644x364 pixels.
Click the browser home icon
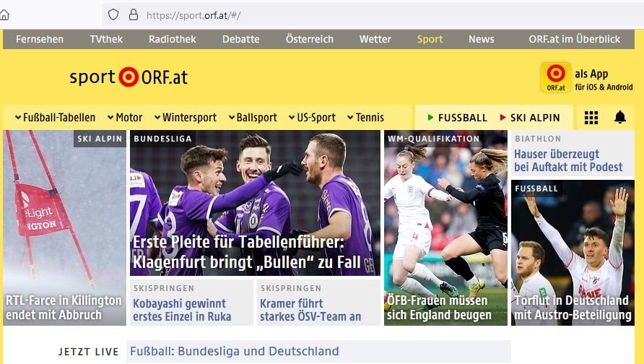coord(4,15)
